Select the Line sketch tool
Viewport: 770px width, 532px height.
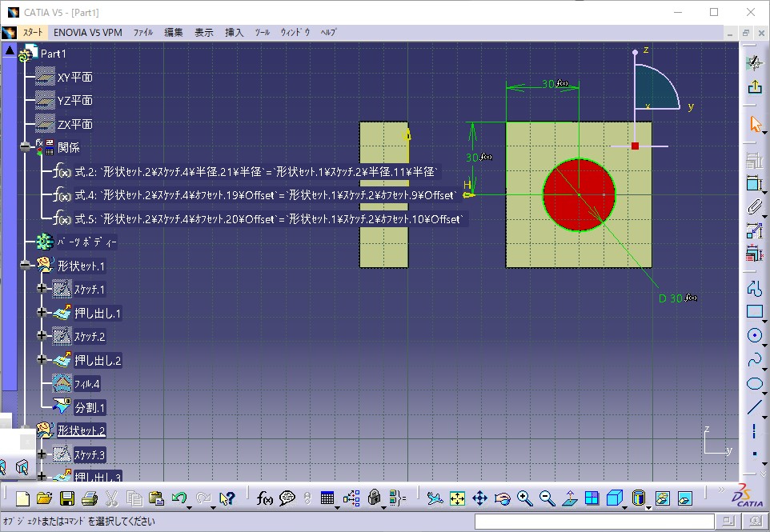pyautogui.click(x=754, y=407)
